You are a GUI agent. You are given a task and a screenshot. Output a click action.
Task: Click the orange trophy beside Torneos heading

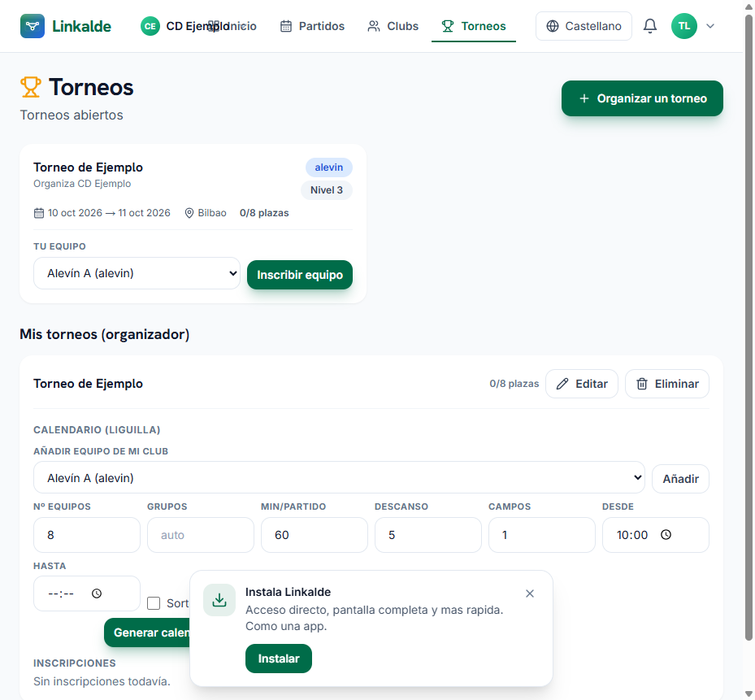tap(31, 87)
